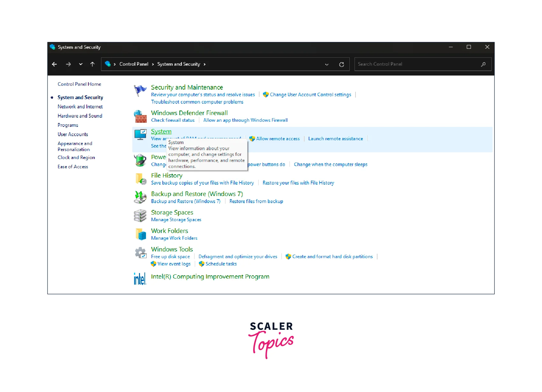
Task: Click the Windows Defender Firewall brick icon
Action: (x=140, y=116)
